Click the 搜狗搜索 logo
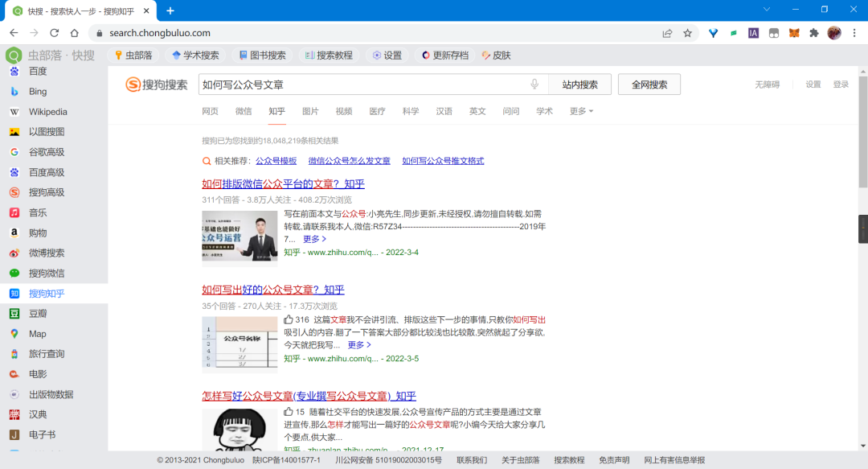 pyautogui.click(x=156, y=84)
